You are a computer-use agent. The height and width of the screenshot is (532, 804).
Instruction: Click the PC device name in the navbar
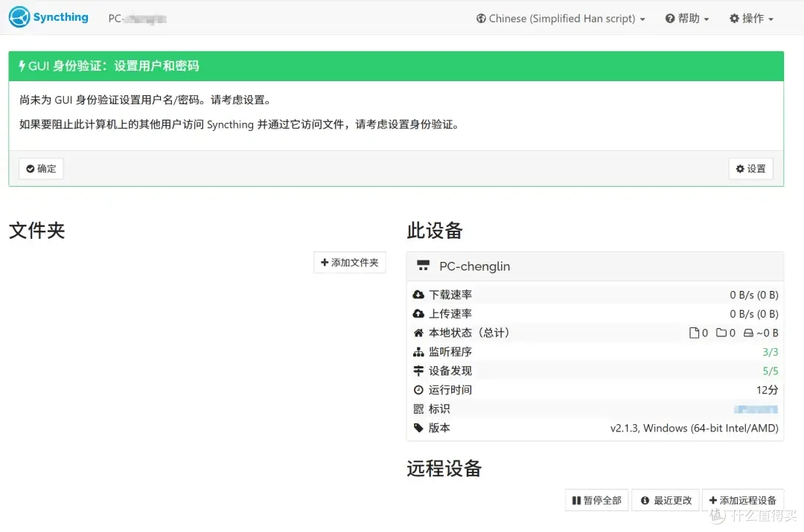pos(138,19)
